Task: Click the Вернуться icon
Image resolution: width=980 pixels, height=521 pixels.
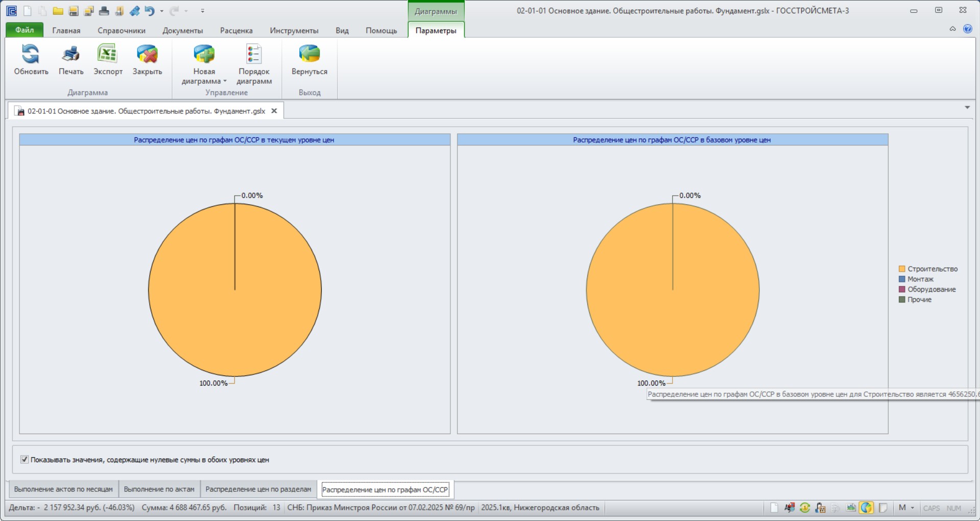Action: [x=309, y=54]
